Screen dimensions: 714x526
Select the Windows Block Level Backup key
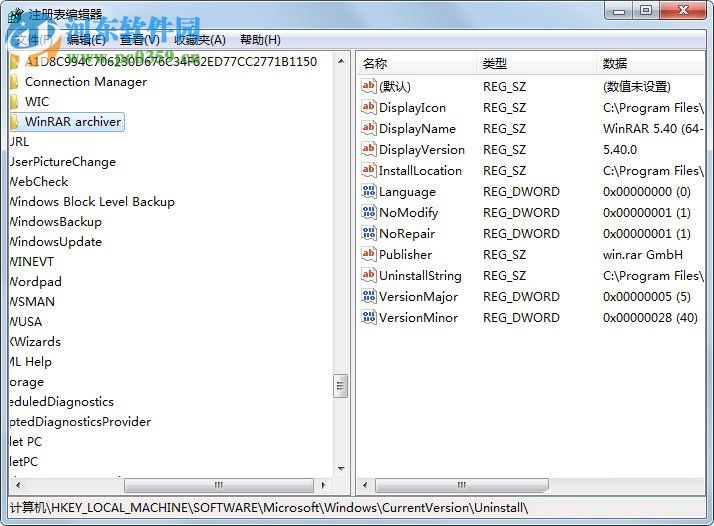pyautogui.click(x=91, y=202)
